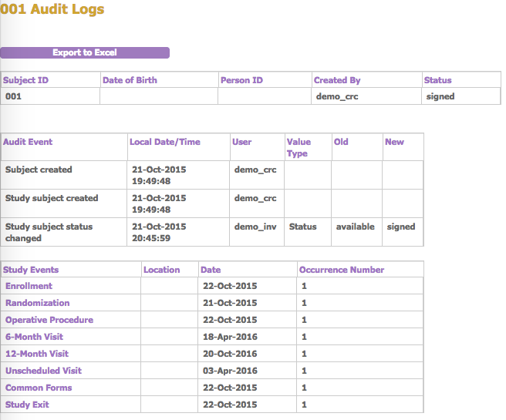506x420 pixels.
Task: Click the Subject ID column header
Action: [x=25, y=80]
